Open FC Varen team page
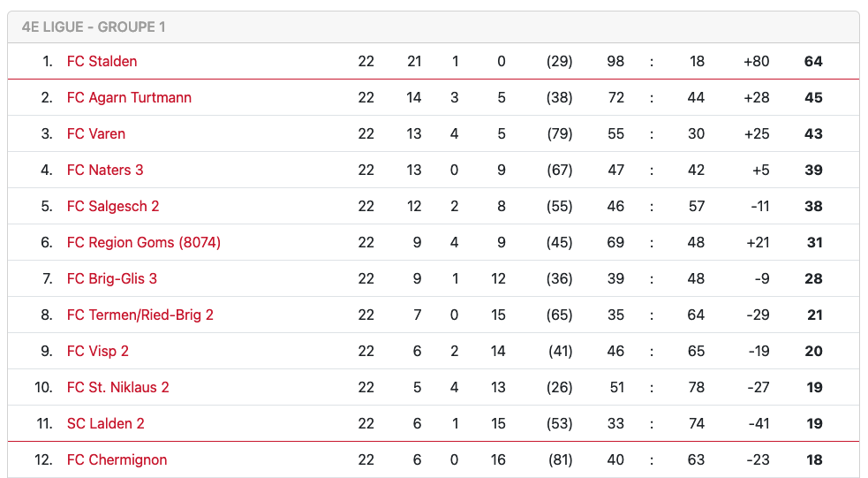 click(x=96, y=133)
